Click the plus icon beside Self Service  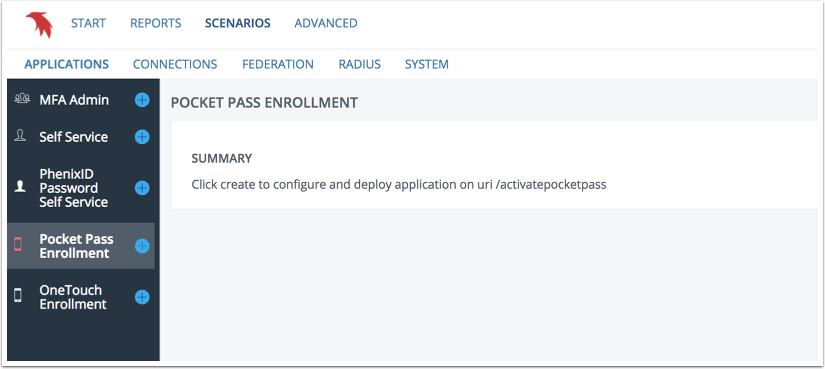pos(142,137)
